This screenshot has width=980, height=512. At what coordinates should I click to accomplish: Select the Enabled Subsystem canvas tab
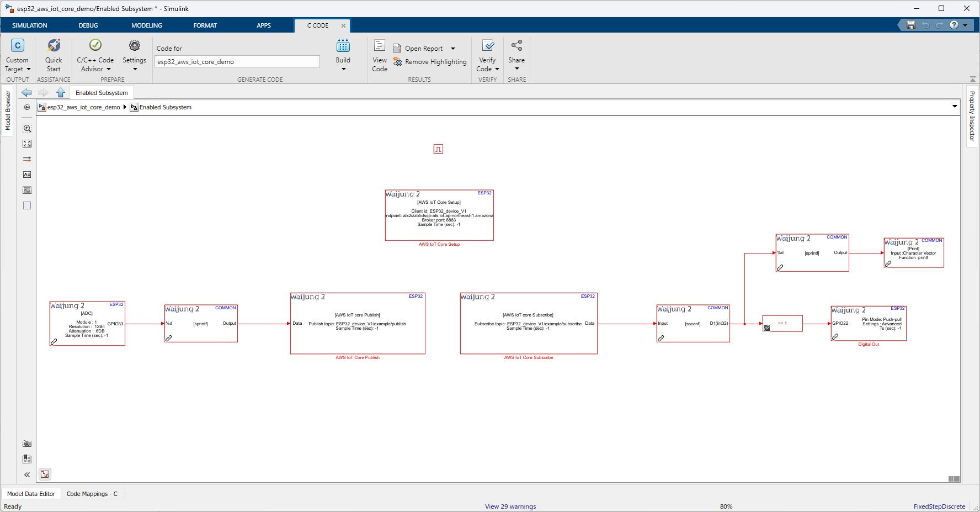click(x=102, y=93)
